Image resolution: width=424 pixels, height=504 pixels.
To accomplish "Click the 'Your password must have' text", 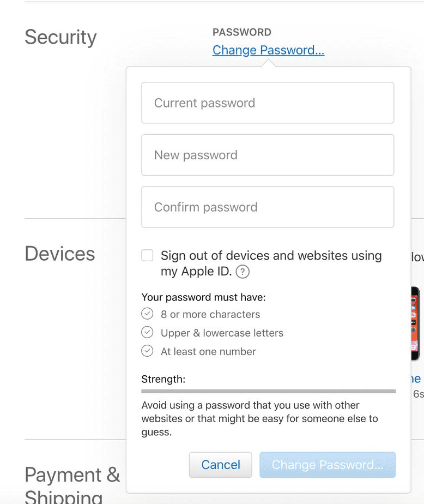I will pos(203,297).
